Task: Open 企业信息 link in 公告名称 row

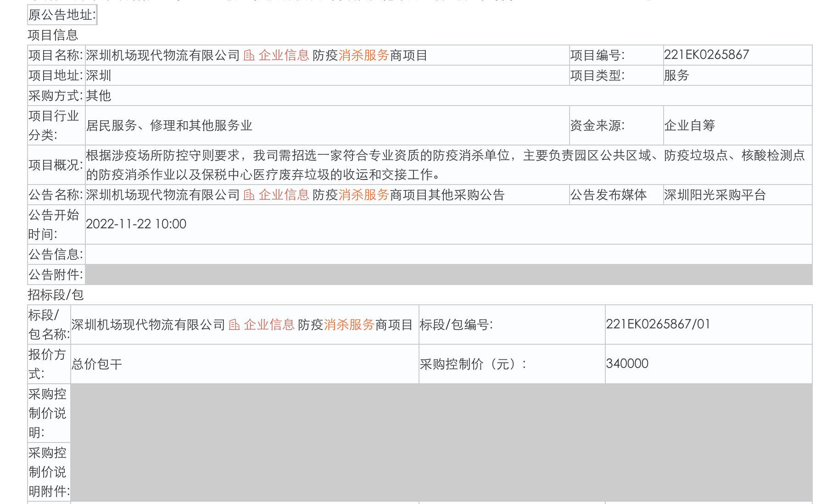Action: point(284,195)
